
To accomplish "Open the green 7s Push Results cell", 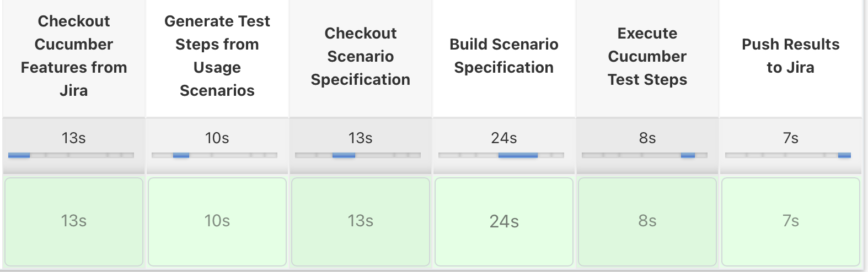I will (791, 221).
